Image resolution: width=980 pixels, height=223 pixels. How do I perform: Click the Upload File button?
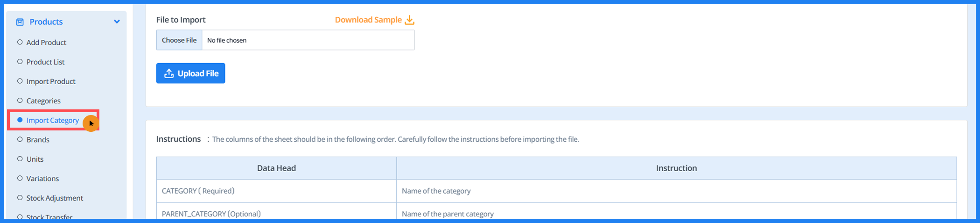coord(190,73)
